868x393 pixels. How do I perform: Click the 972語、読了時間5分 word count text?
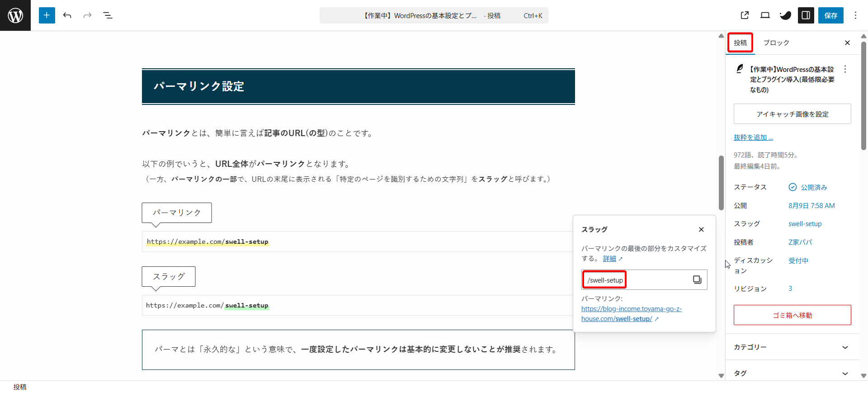767,155
